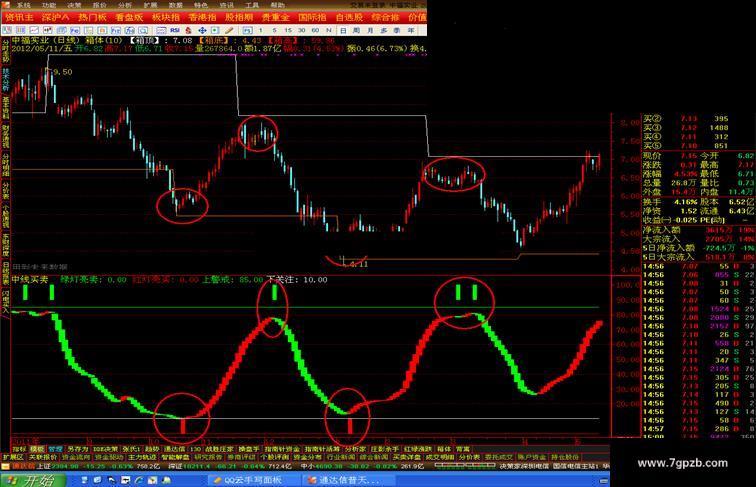This screenshot has width=756, height=487.
Task: Open the 主力轨迹 bottom tab
Action: click(142, 457)
